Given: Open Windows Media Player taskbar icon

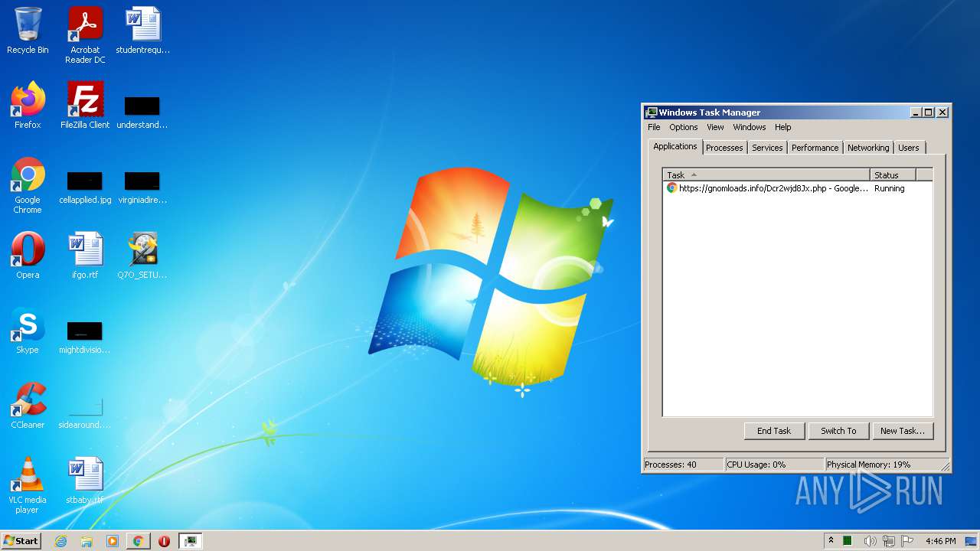Looking at the screenshot, I should pyautogui.click(x=113, y=541).
